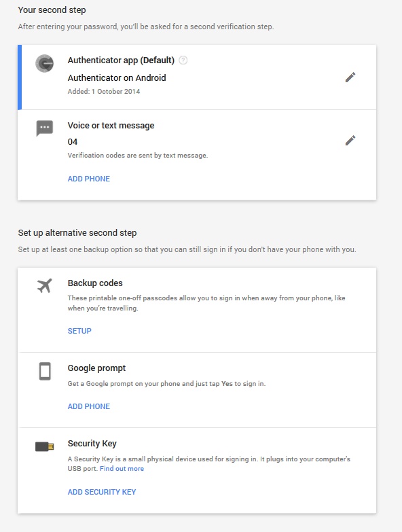Viewport: 402px width, 532px height.
Task: Click the Google prompt title
Action: (96, 368)
